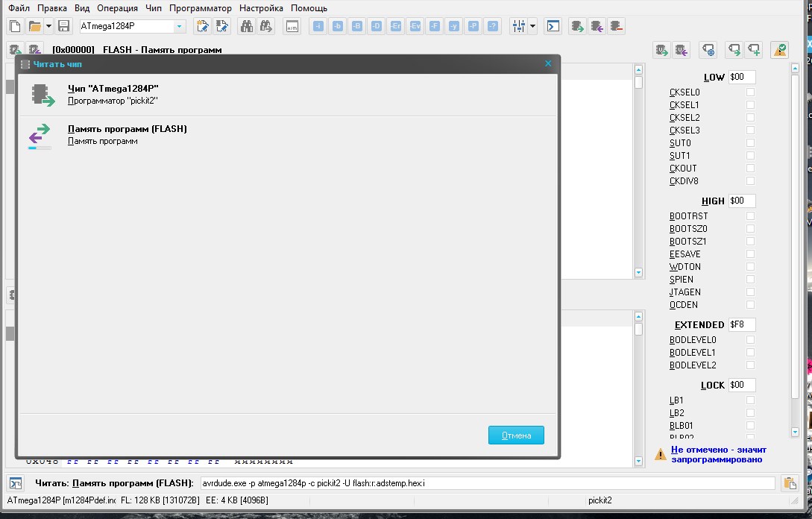This screenshot has height=519, width=812.
Task: Click the blue -? help option button
Action: click(x=492, y=26)
